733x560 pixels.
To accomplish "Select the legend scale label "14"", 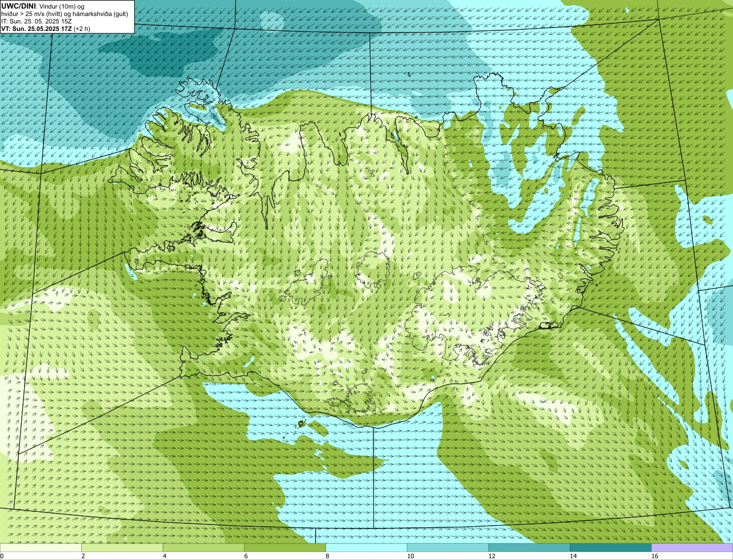I will click(x=573, y=556).
